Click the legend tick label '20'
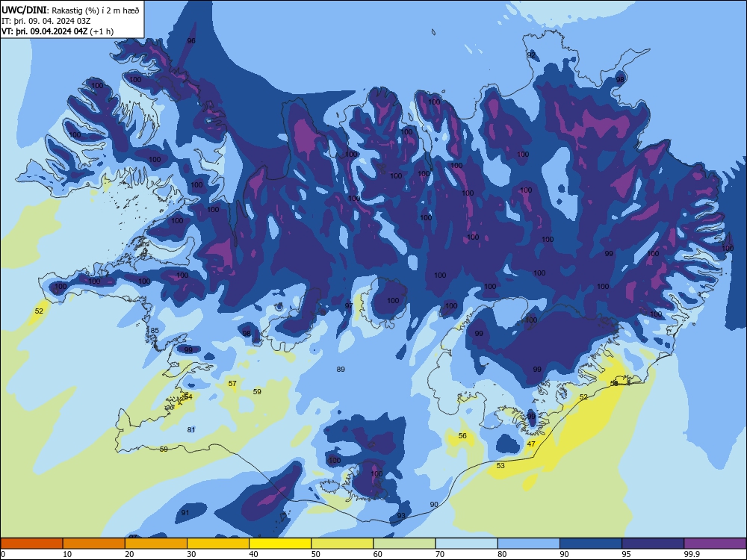The height and width of the screenshot is (560, 747). [129, 554]
